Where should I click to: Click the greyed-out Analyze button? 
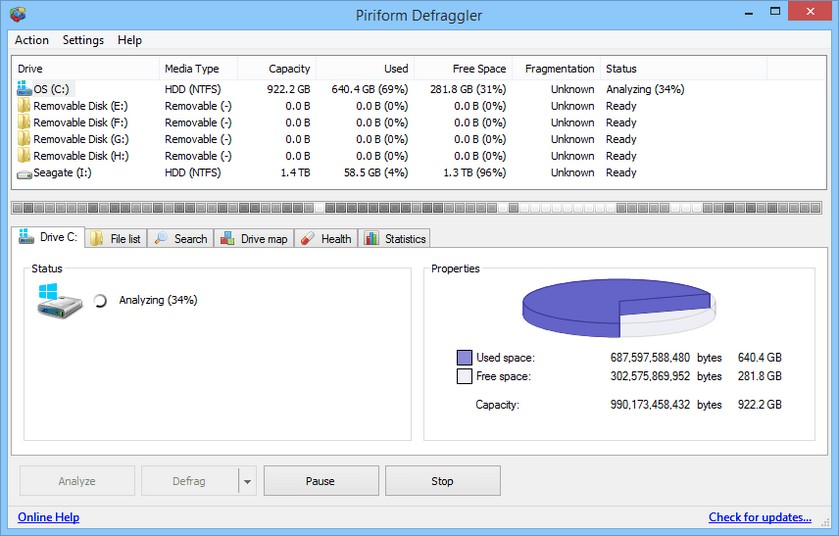pyautogui.click(x=77, y=481)
